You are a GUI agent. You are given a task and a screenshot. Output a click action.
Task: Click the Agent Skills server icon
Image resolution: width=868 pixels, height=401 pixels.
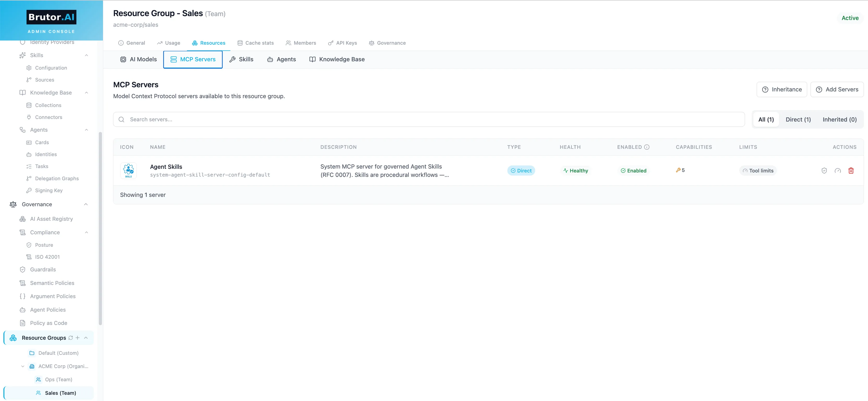pyautogui.click(x=128, y=171)
